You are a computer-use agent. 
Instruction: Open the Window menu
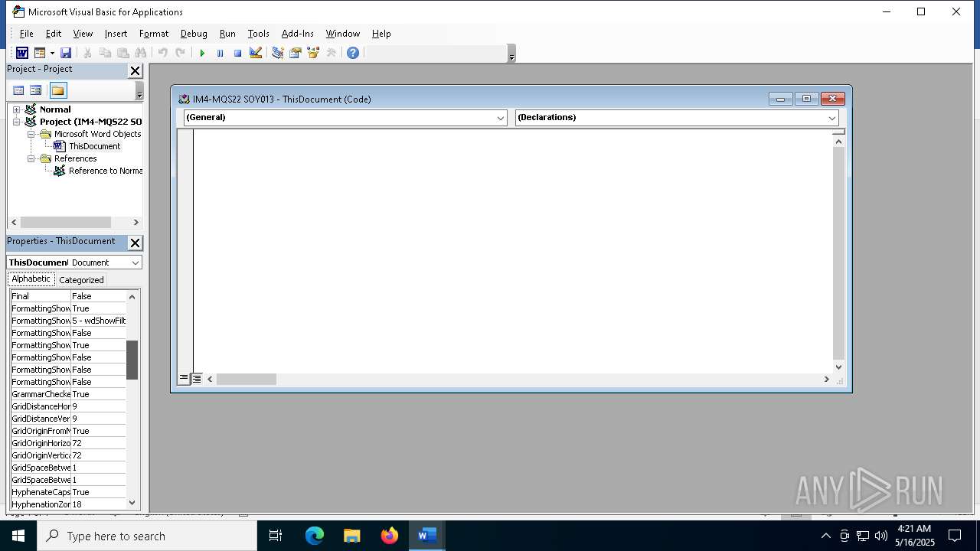[342, 34]
